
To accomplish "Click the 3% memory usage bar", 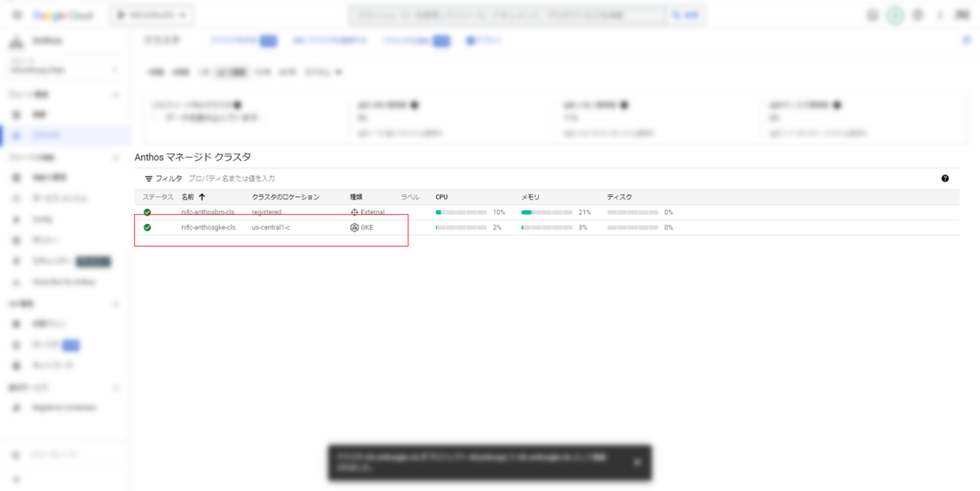I will point(547,227).
